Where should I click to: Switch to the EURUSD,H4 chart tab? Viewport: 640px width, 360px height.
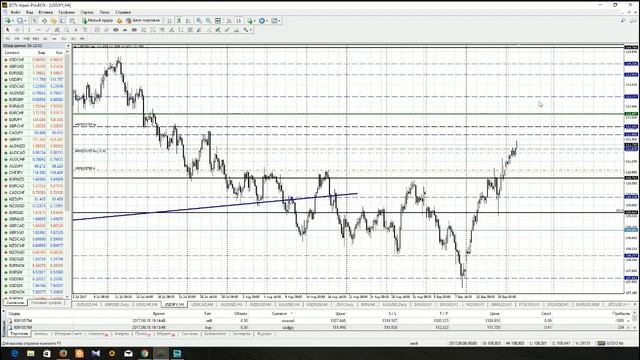(87, 305)
